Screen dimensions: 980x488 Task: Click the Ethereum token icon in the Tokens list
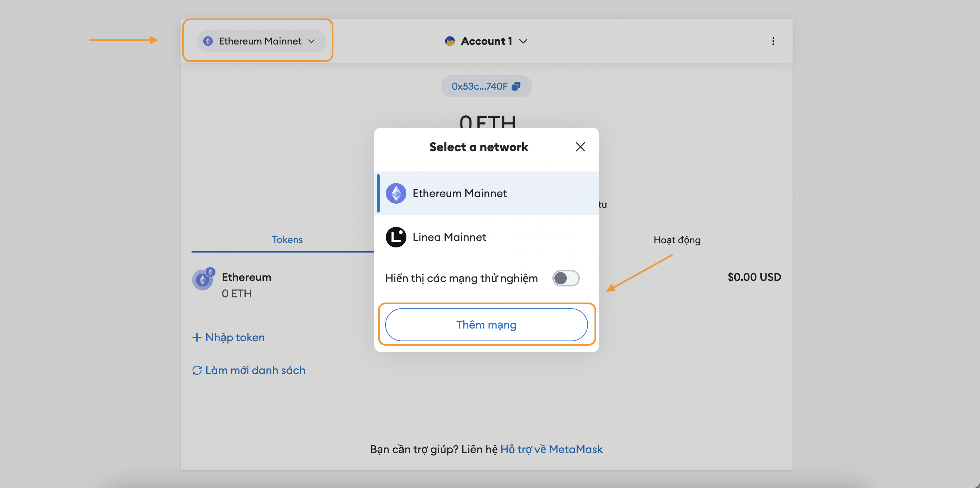click(203, 280)
